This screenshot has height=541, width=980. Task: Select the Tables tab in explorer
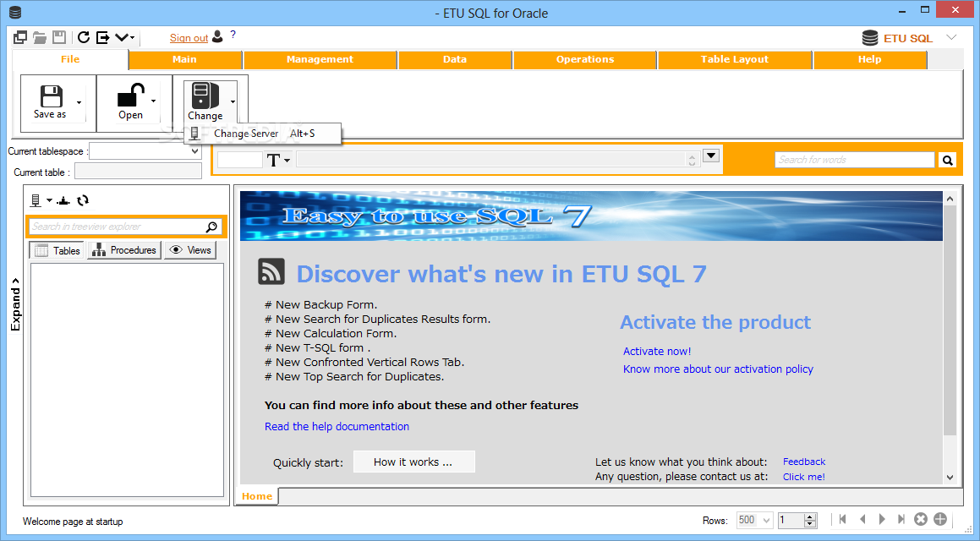pyautogui.click(x=57, y=250)
